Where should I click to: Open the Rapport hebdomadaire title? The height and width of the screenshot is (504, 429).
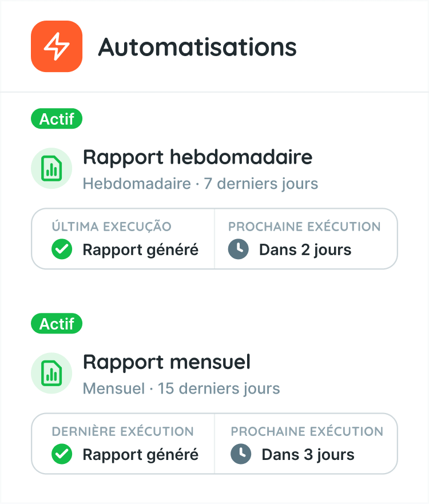pyautogui.click(x=198, y=157)
